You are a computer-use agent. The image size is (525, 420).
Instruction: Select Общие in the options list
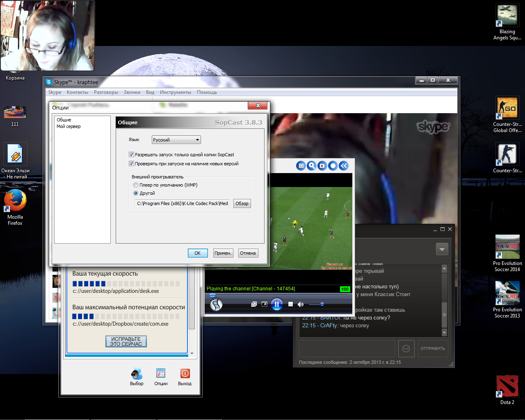[64, 120]
